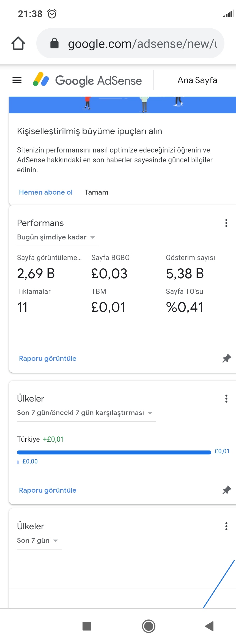Click the Türkiye blue earnings bar
The image size is (236, 644).
pyautogui.click(x=114, y=452)
